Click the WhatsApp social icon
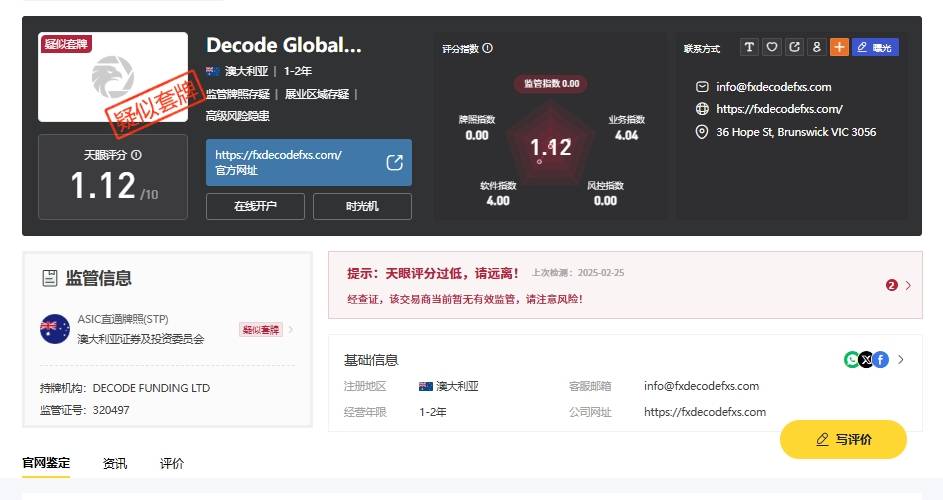Screen dimensions: 943x500 [852, 360]
